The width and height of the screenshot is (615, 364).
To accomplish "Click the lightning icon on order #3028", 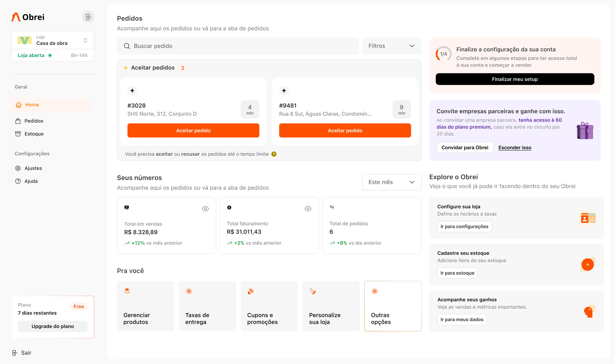I will [x=132, y=91].
